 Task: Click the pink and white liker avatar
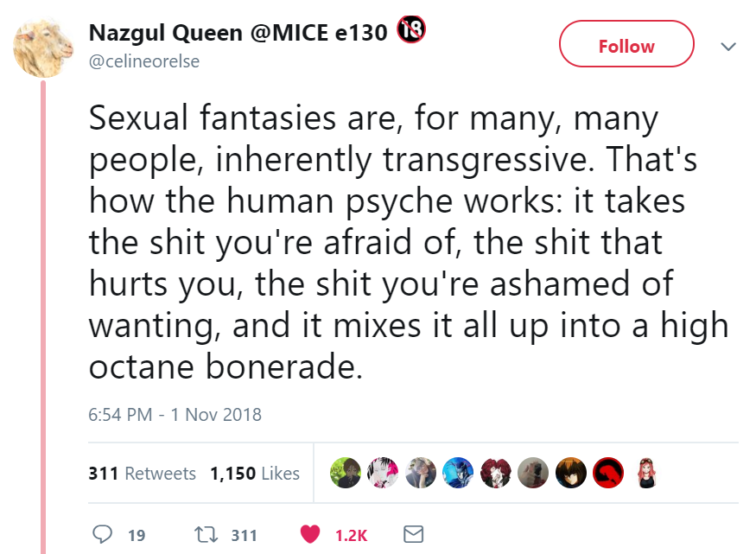(383, 473)
